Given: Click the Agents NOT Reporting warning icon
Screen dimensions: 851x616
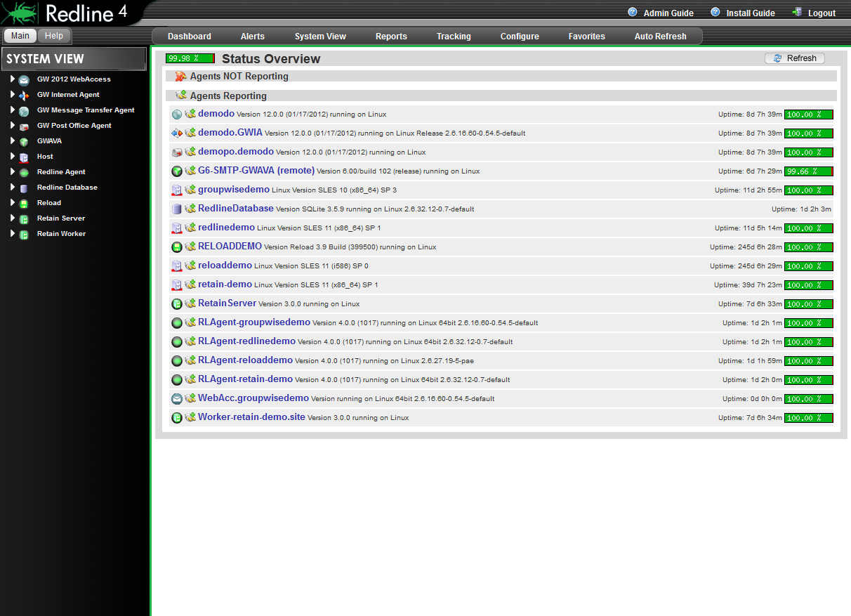Looking at the screenshot, I should [x=180, y=76].
